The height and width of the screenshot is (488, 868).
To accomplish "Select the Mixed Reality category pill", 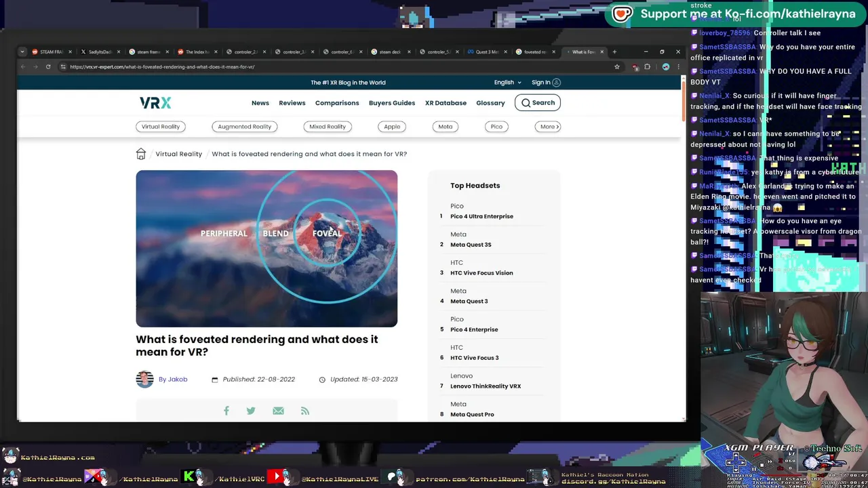I will (328, 127).
